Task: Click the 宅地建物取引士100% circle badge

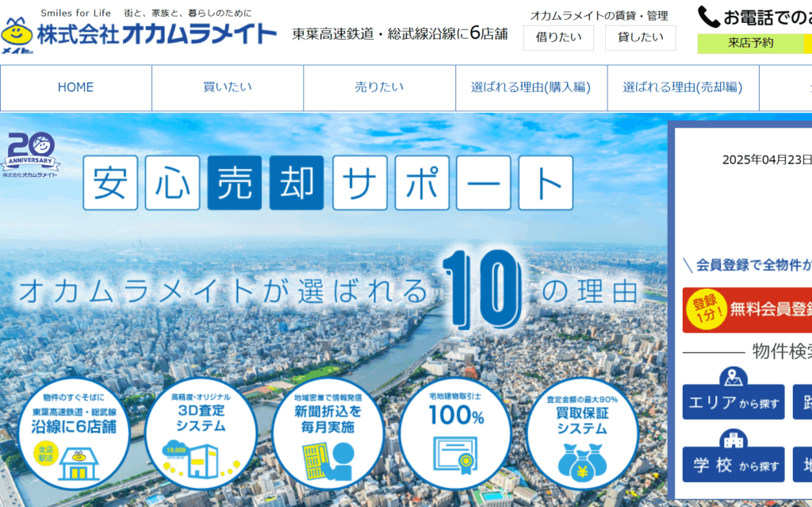Action: click(x=456, y=434)
